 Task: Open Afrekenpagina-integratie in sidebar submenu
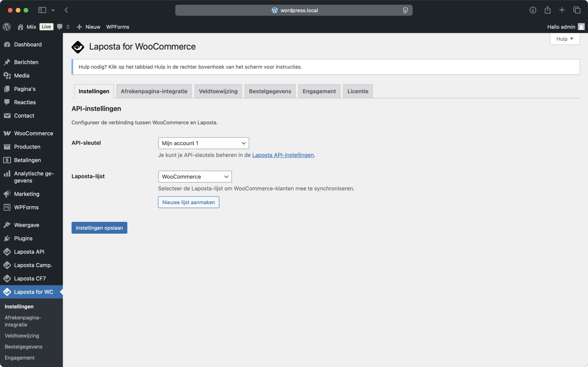[23, 321]
